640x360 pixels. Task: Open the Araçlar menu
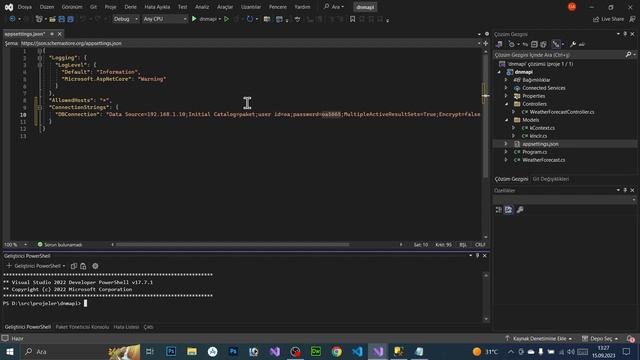pyautogui.click(x=225, y=7)
